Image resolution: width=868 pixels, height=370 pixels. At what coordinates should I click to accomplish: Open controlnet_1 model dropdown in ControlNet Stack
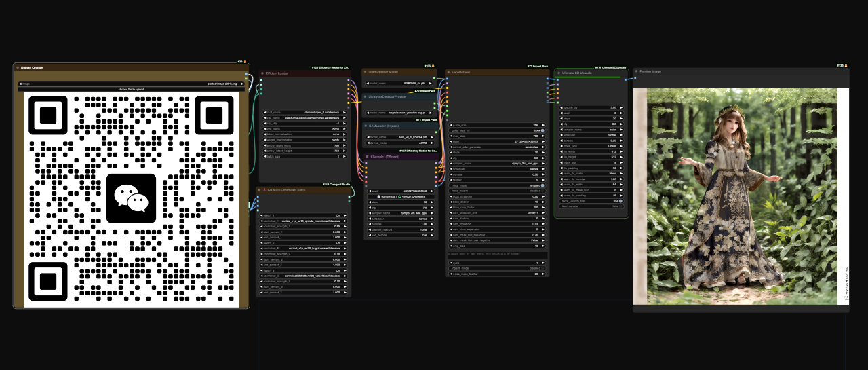(303, 221)
